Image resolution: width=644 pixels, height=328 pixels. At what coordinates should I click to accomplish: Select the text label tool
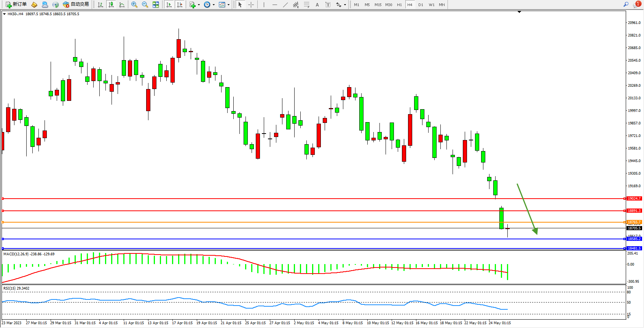click(x=328, y=5)
